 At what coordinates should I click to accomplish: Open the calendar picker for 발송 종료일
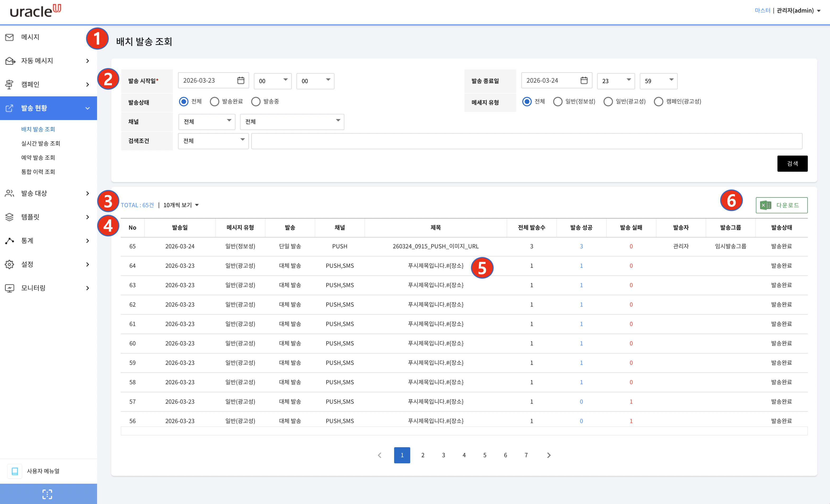(584, 80)
